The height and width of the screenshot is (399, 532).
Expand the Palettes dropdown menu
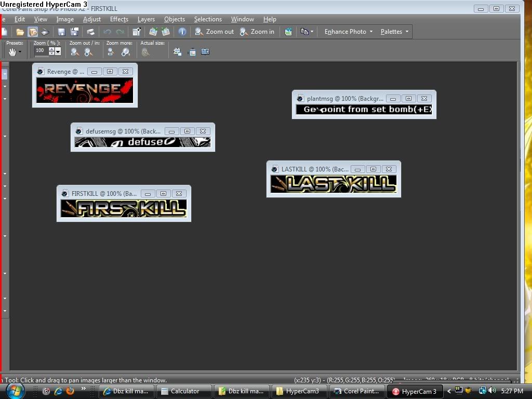point(394,32)
